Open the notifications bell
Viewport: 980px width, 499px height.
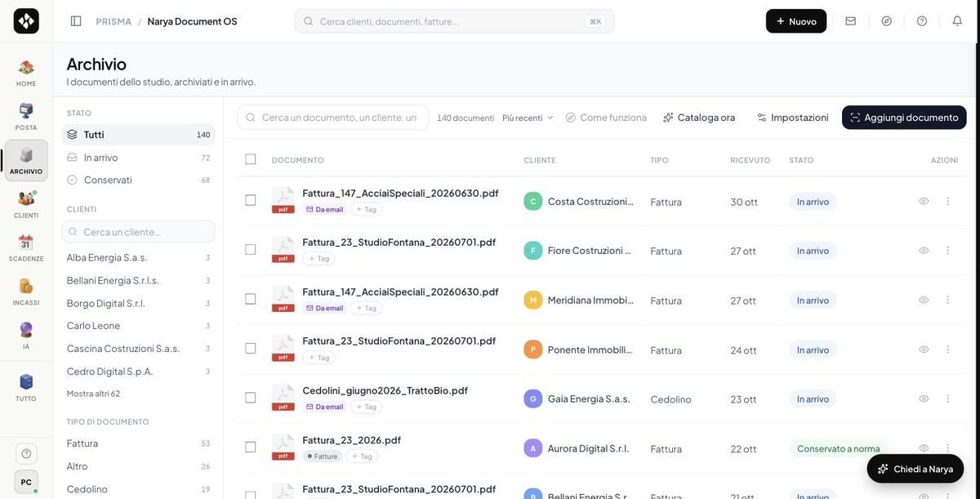(x=957, y=21)
